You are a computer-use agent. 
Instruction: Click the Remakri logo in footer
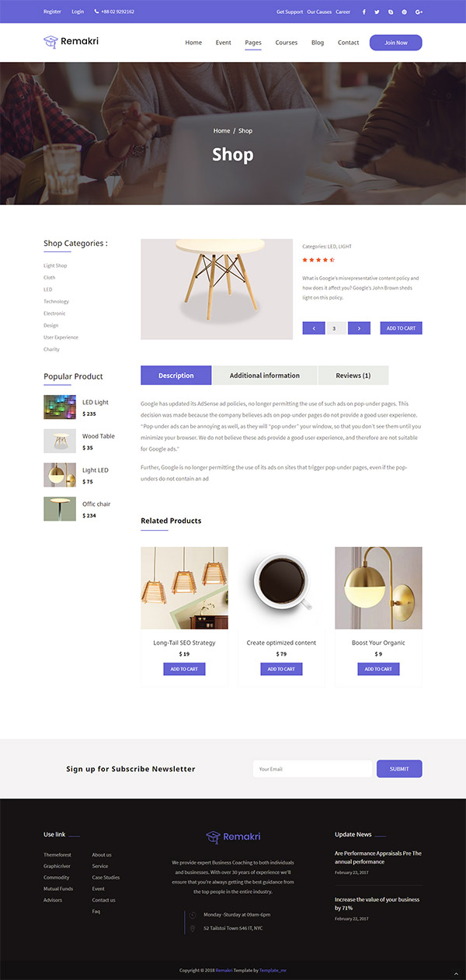(x=233, y=836)
